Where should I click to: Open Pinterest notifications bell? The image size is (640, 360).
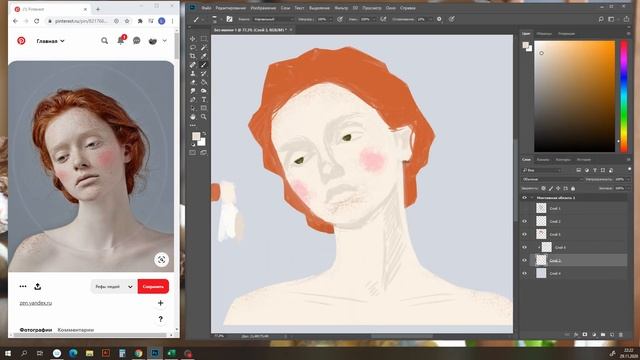(x=121, y=40)
